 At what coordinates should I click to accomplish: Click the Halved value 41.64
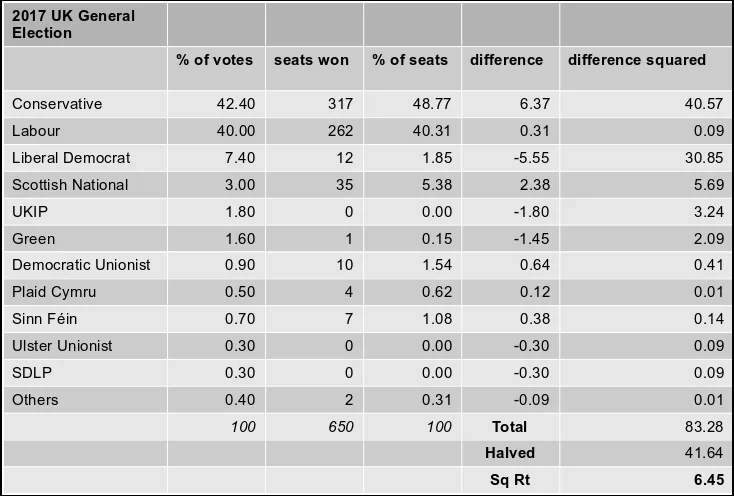click(x=705, y=453)
